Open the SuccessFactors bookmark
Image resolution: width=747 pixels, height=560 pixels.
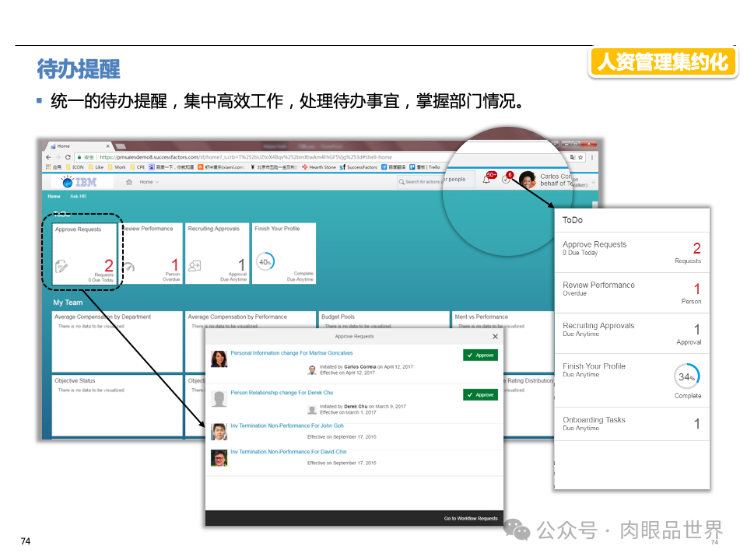(x=358, y=167)
